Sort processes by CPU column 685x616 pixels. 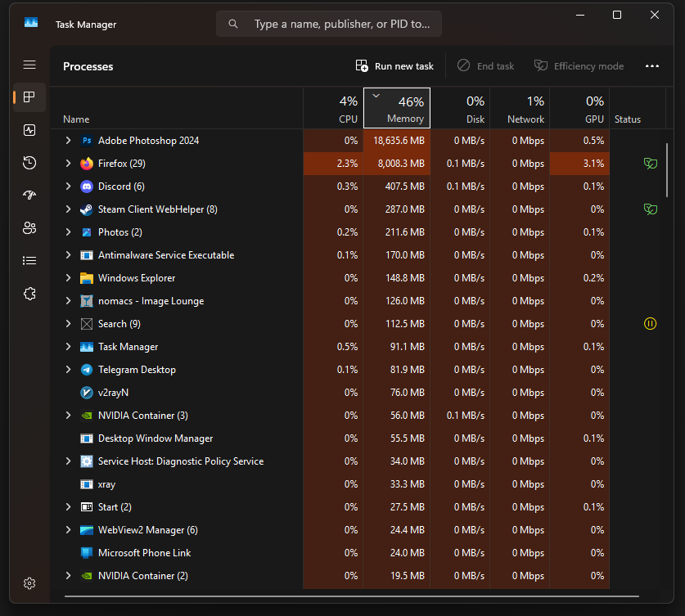pos(333,108)
